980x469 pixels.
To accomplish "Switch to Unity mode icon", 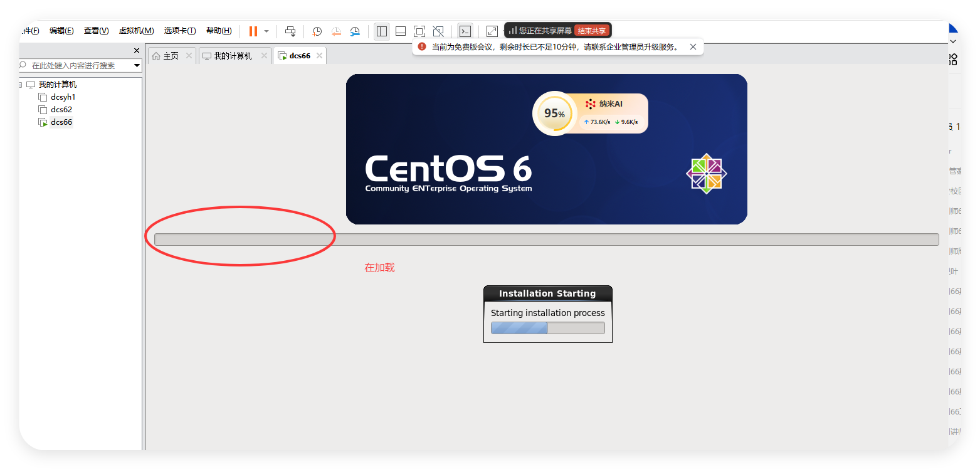I will point(438,31).
